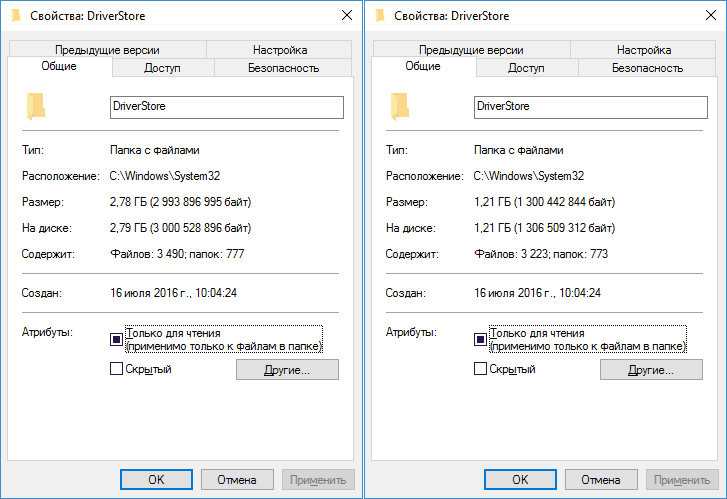This screenshot has width=727, height=499.
Task: Switch to Доступ tab in right window
Action: [x=526, y=68]
